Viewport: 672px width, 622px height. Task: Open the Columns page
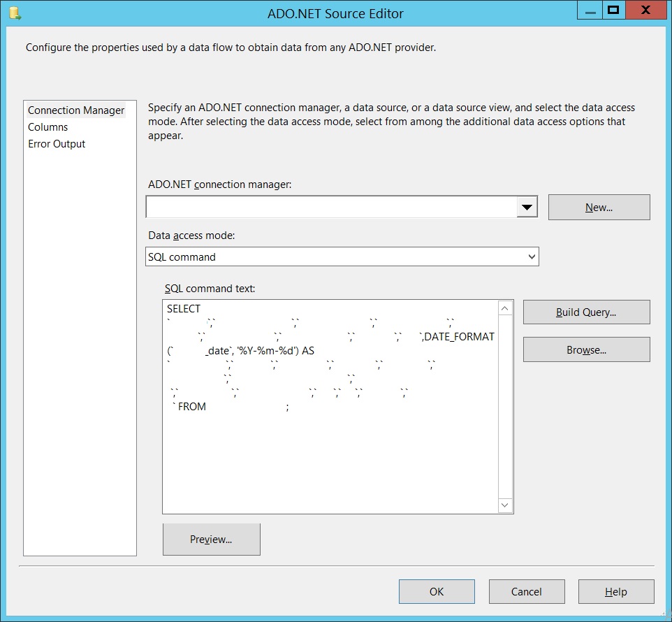(48, 127)
